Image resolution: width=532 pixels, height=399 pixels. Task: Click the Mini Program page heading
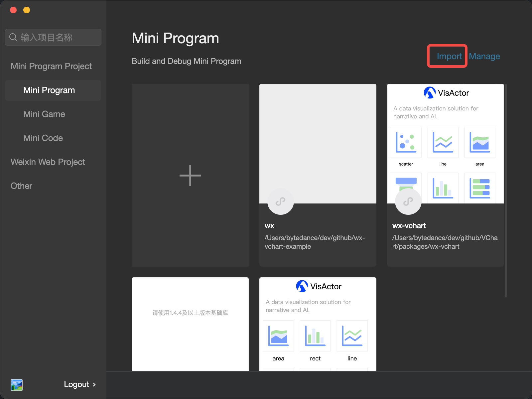pos(175,38)
